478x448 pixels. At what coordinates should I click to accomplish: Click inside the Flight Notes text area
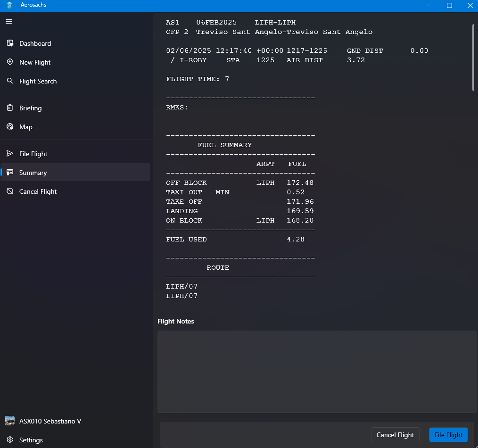[x=316, y=372]
